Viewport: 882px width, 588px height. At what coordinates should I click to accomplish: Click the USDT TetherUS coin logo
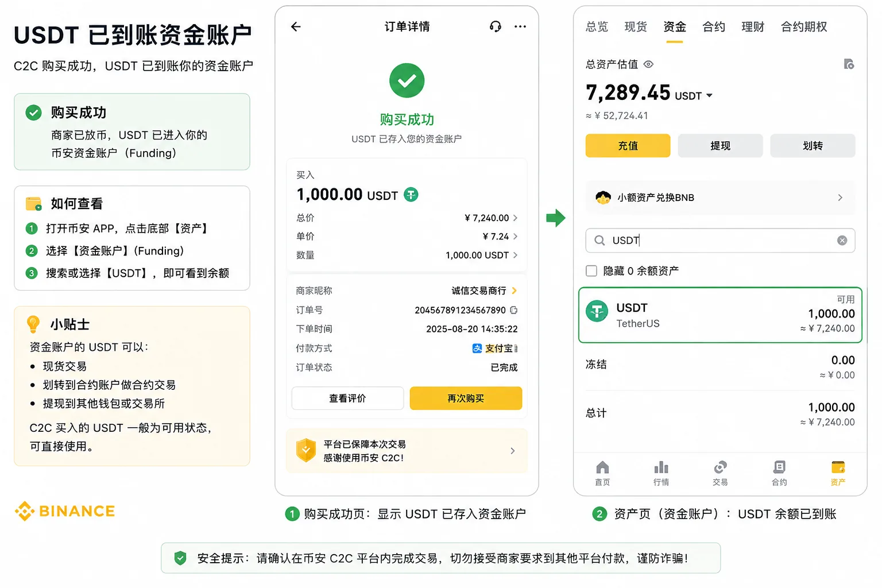[597, 312]
